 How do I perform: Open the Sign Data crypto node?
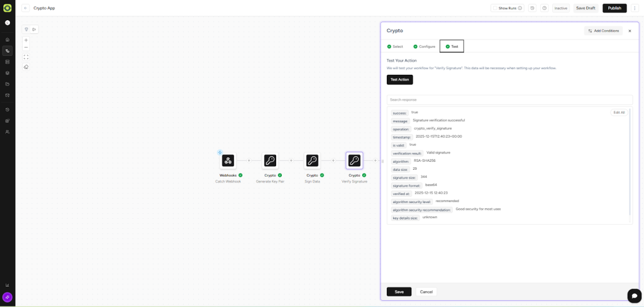coord(312,160)
